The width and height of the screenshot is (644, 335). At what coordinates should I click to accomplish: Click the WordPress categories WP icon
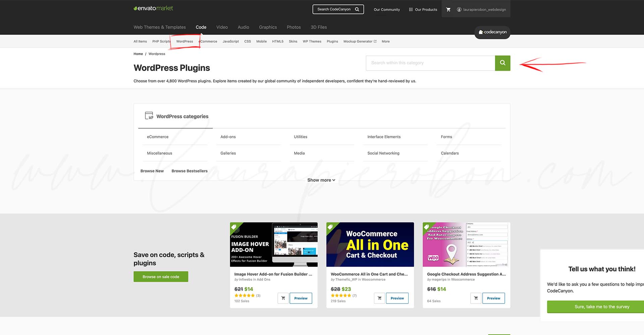149,116
